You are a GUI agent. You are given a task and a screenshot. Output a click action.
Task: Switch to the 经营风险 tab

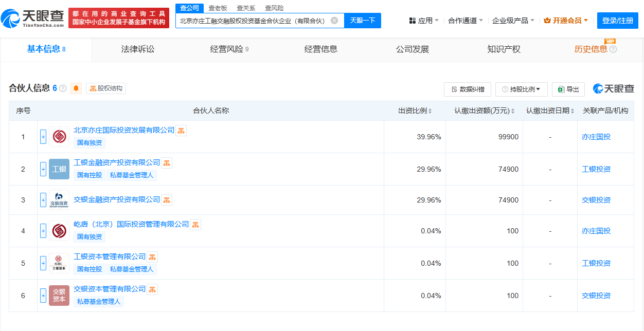[229, 49]
